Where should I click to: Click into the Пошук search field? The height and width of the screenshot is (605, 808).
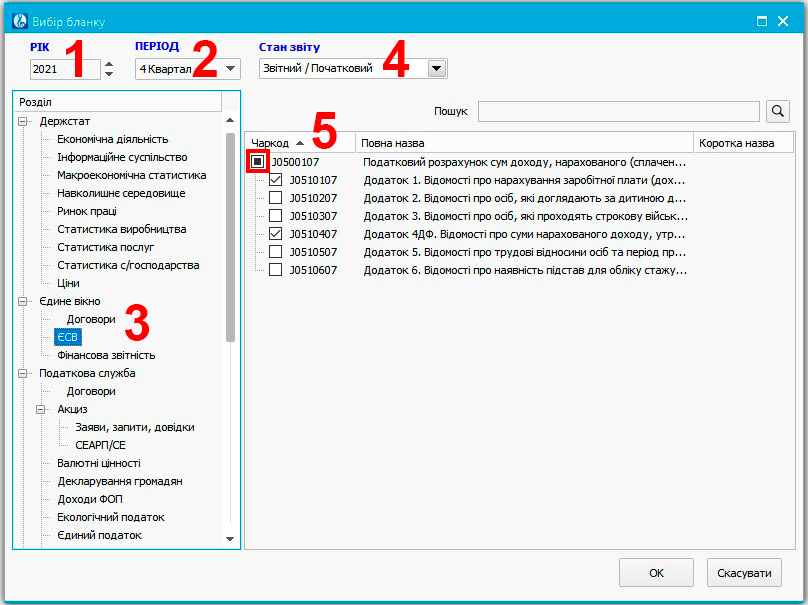[x=618, y=111]
